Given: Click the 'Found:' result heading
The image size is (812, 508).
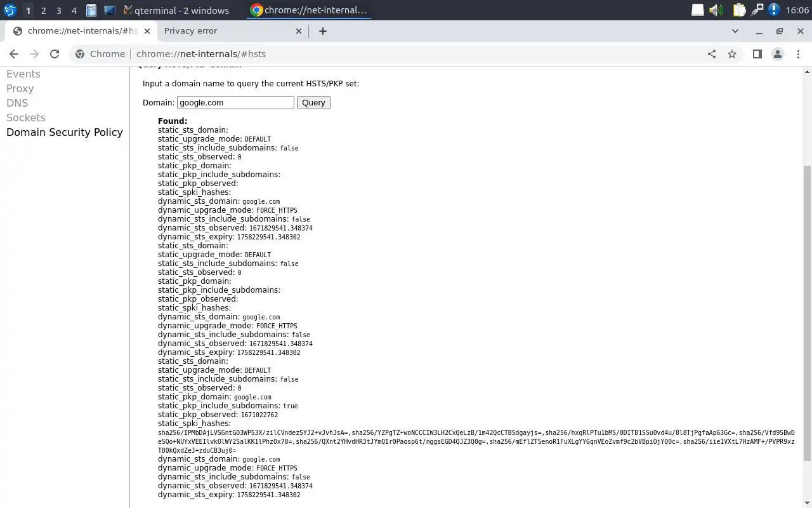Looking at the screenshot, I should point(173,121).
